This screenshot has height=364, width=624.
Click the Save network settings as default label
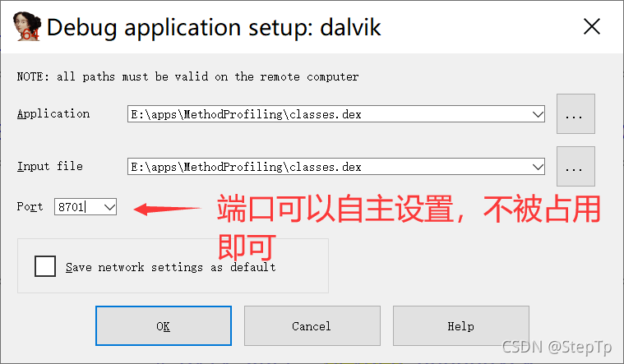(x=171, y=267)
